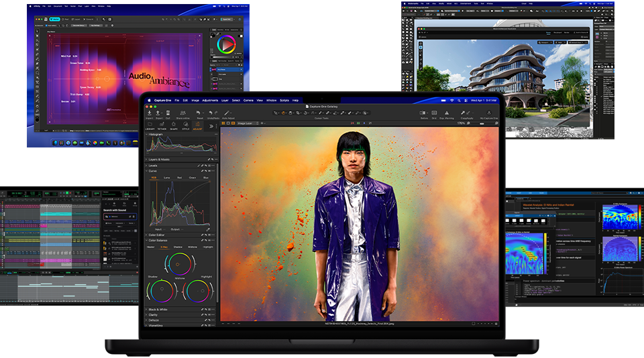644x358 pixels.
Task: Expand the Black & White panel
Action: pos(147,309)
